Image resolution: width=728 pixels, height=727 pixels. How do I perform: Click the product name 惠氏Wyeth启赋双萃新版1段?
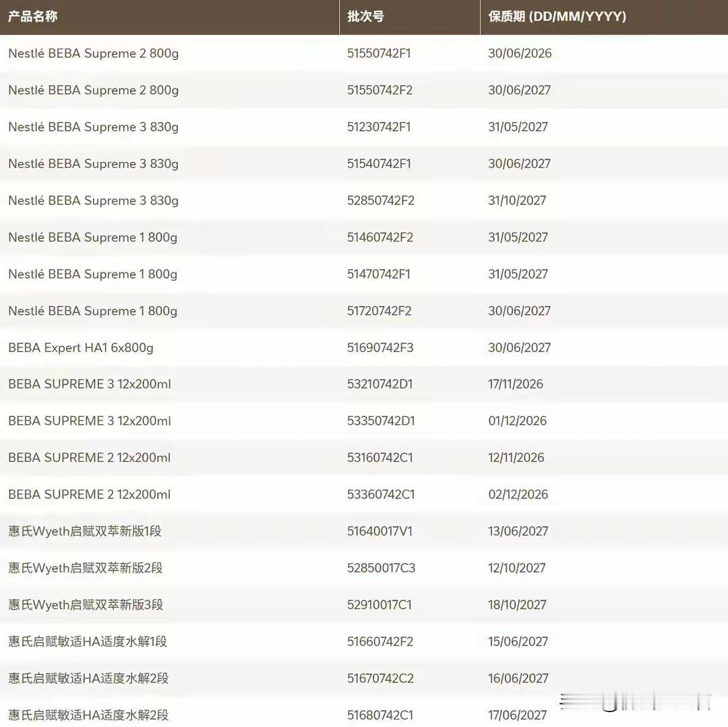[85, 531]
